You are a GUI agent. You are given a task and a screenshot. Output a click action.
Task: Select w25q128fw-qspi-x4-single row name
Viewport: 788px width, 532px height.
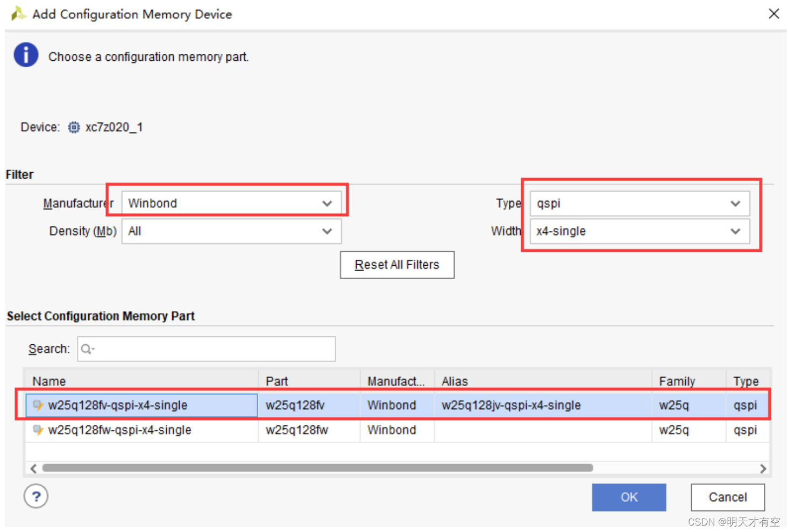[x=119, y=430]
